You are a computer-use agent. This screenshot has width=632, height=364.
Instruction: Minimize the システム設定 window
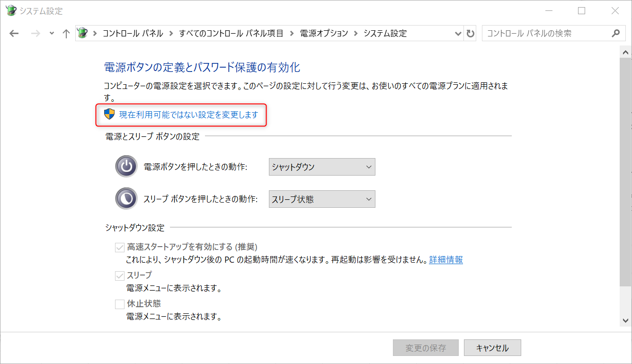coord(549,10)
